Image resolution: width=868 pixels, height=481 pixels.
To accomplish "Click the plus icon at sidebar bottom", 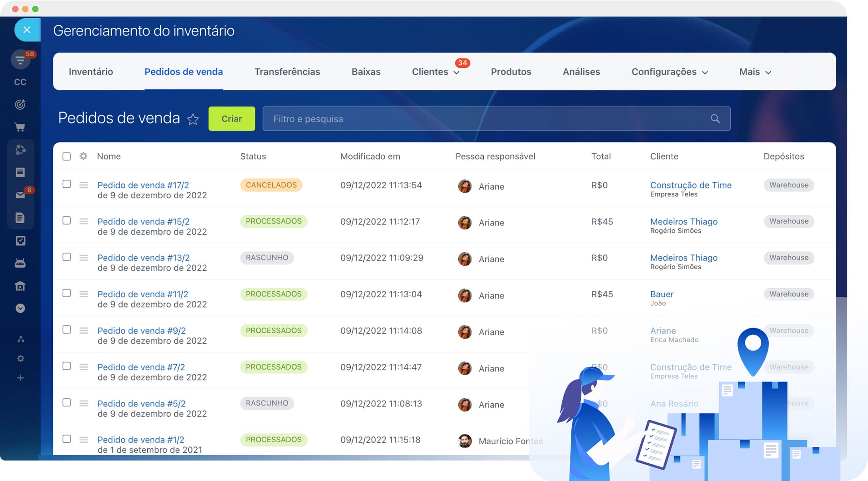I will click(20, 378).
